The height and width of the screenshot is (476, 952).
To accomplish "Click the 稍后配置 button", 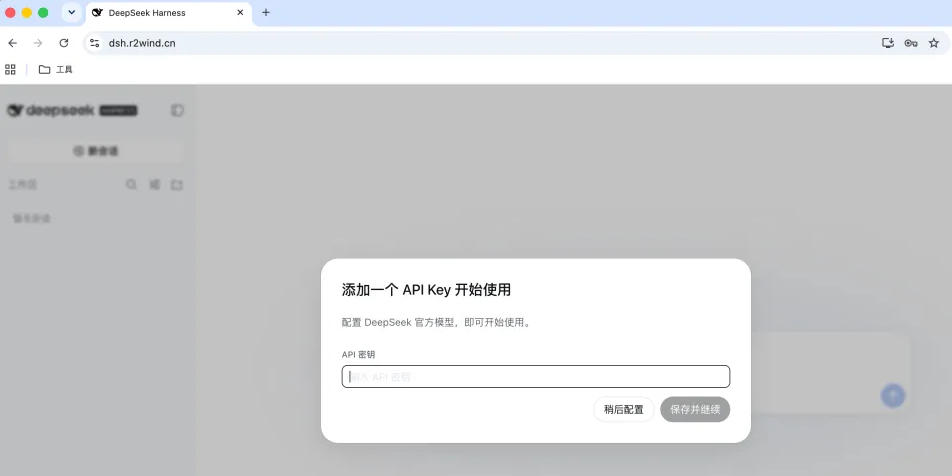I will pos(624,409).
